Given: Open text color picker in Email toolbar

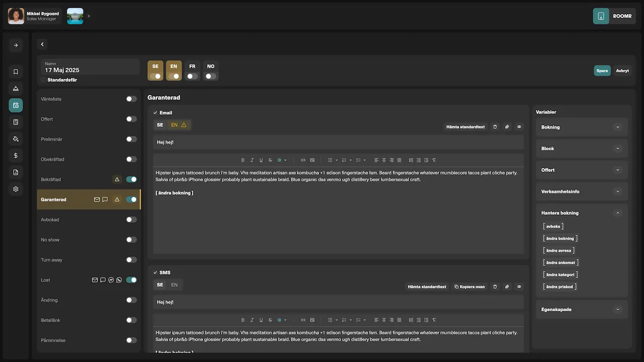Looking at the screenshot, I should (282, 160).
